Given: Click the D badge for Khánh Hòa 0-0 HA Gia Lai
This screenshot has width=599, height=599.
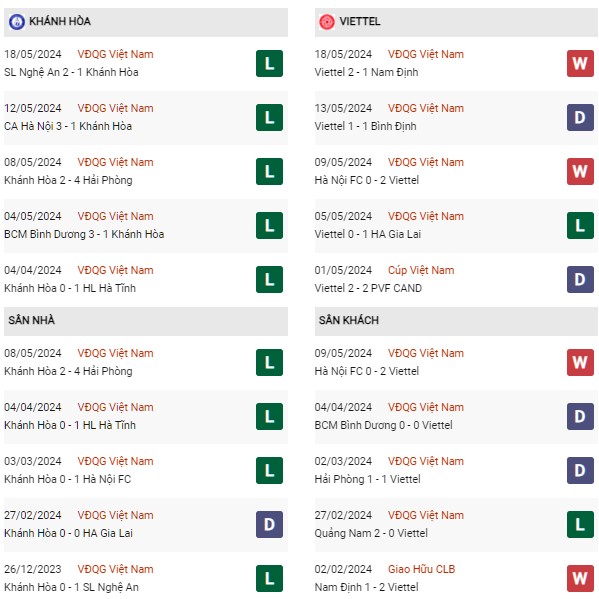Looking at the screenshot, I should 269,524.
